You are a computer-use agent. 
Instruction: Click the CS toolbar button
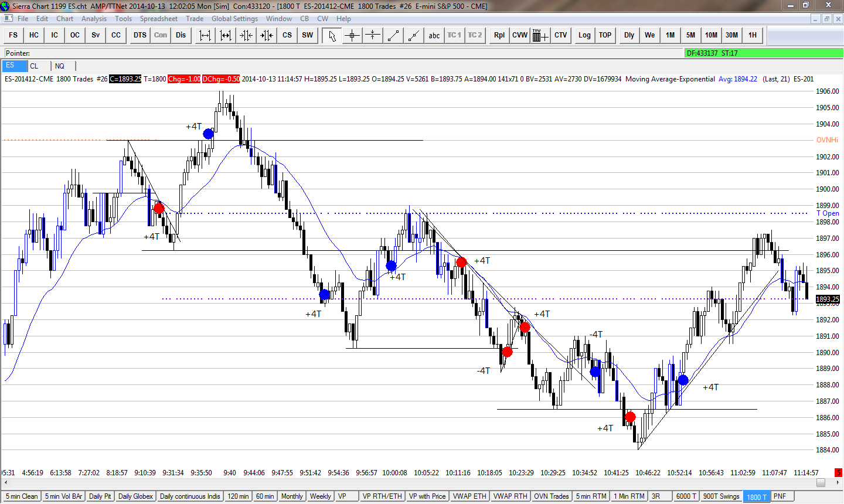[x=287, y=35]
